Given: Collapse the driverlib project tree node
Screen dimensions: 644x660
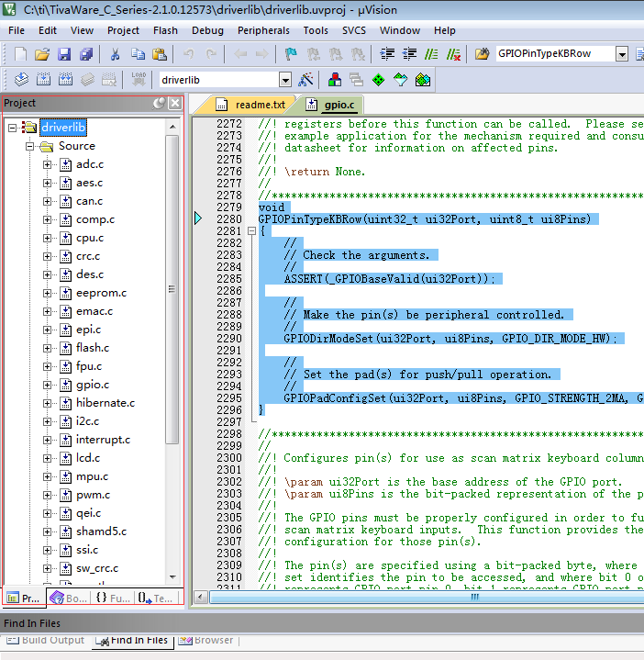Looking at the screenshot, I should click(13, 128).
